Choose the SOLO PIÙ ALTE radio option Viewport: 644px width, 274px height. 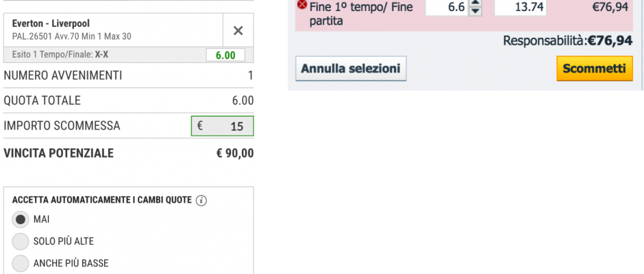20,241
